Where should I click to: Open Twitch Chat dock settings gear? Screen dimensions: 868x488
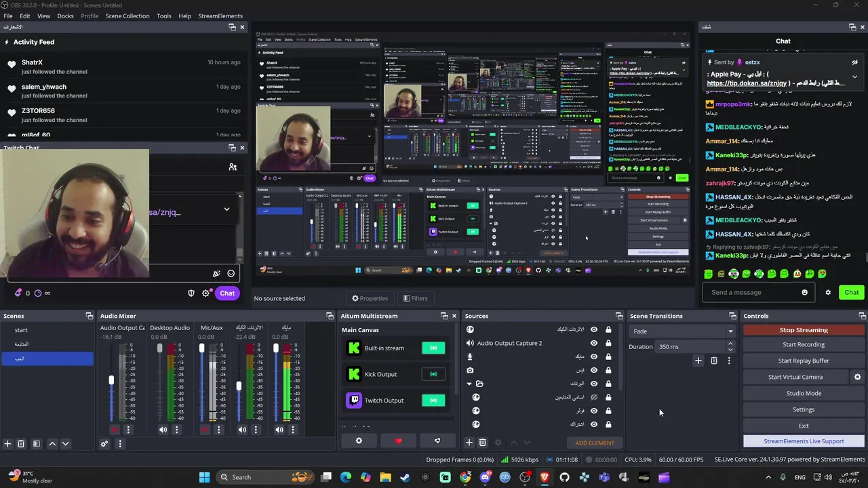click(206, 293)
